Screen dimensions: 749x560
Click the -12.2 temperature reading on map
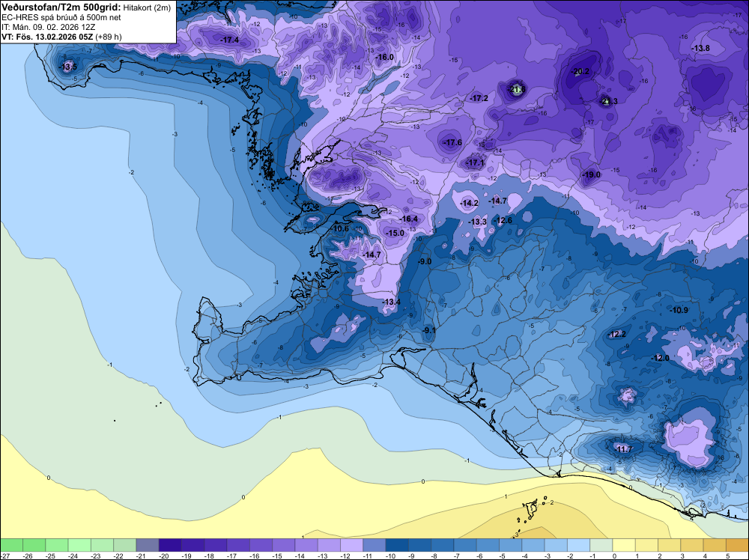[x=617, y=334]
